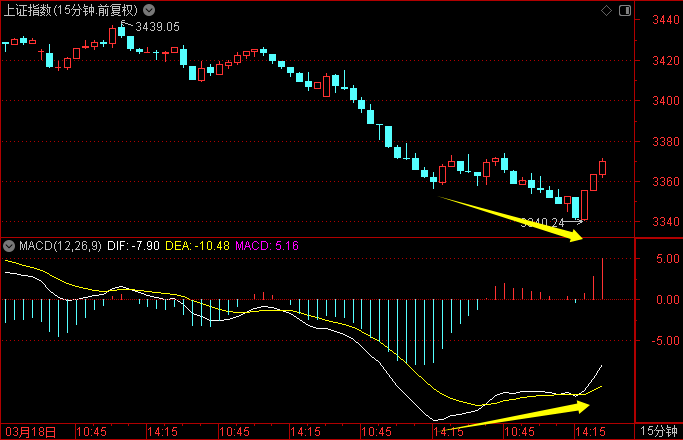683x440 pixels.
Task: Click the 3439.05 high price marker
Action: [155, 27]
